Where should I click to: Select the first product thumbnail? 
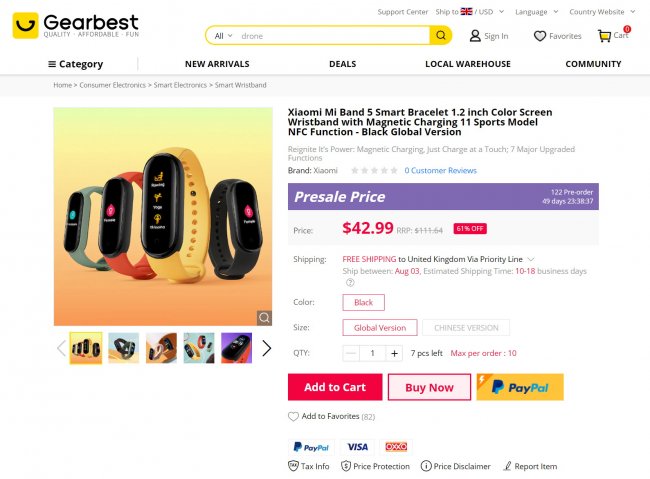pyautogui.click(x=86, y=348)
